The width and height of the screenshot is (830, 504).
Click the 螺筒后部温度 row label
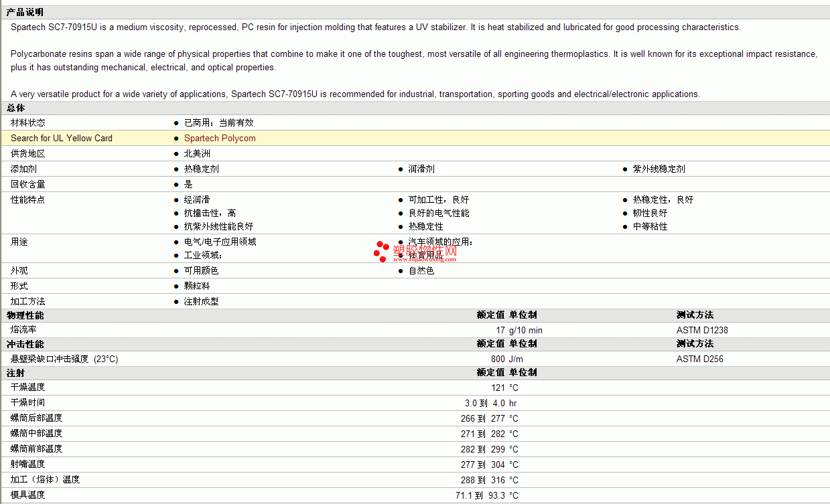click(37, 418)
